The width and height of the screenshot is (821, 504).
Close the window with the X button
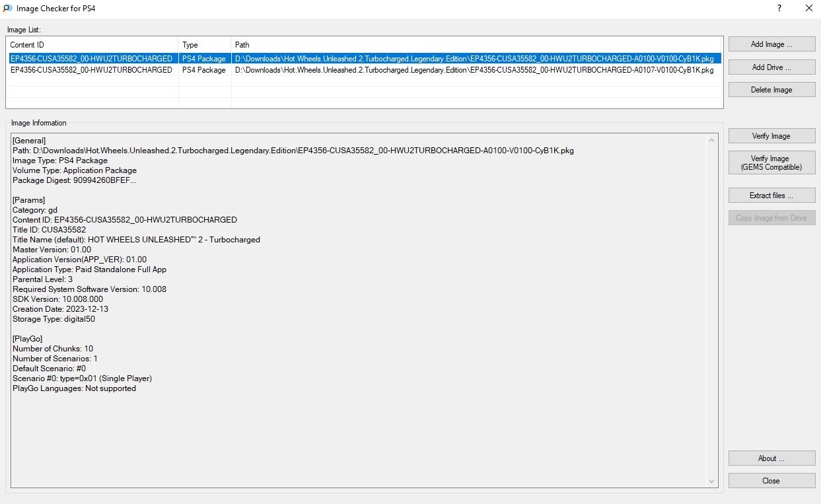tap(808, 9)
